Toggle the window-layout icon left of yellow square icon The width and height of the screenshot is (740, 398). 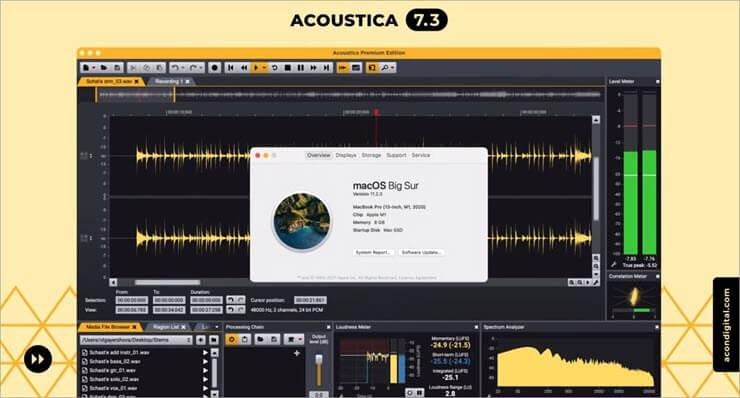coord(356,68)
